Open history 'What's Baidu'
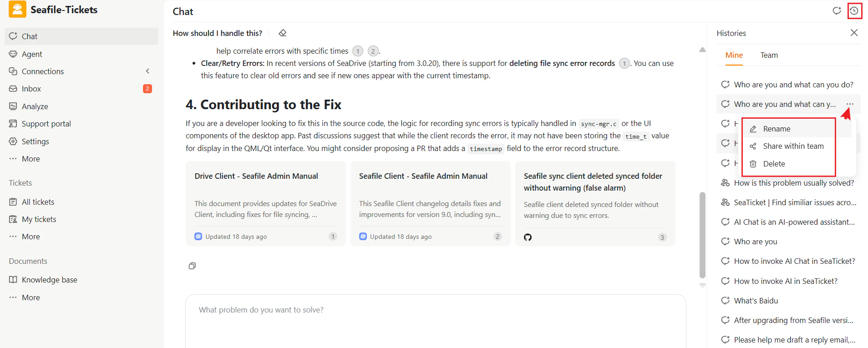 pos(788,301)
